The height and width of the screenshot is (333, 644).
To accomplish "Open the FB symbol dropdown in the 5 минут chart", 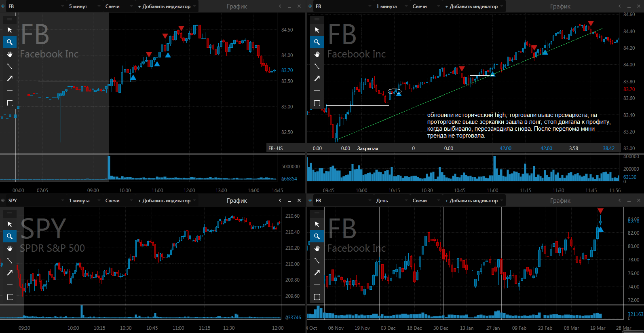I will (36, 6).
